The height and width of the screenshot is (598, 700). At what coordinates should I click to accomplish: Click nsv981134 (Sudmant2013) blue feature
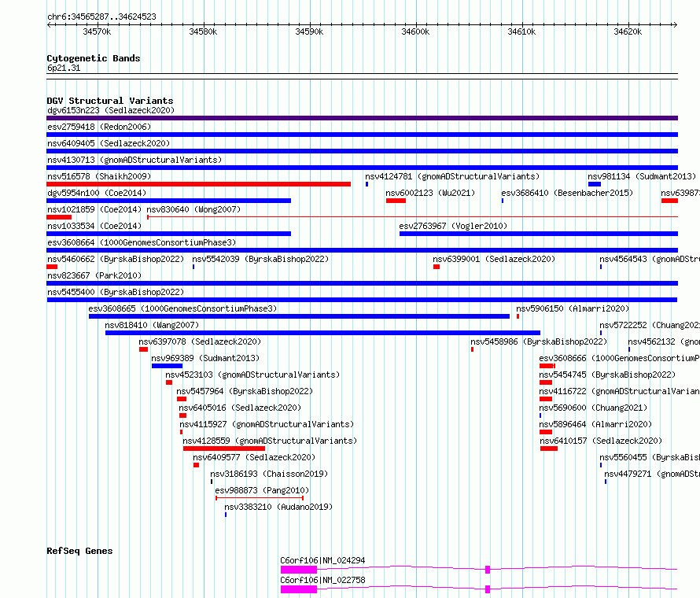pos(594,184)
